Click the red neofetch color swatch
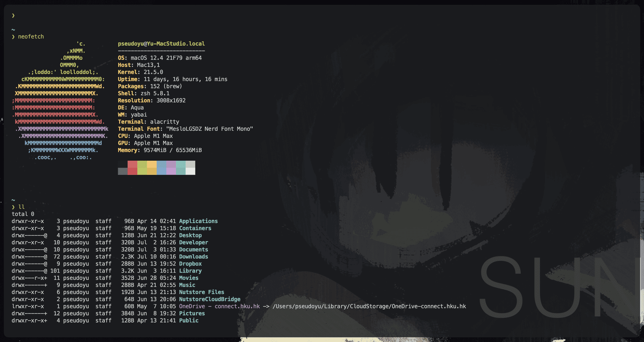Viewport: 644px width, 342px height. (x=133, y=168)
